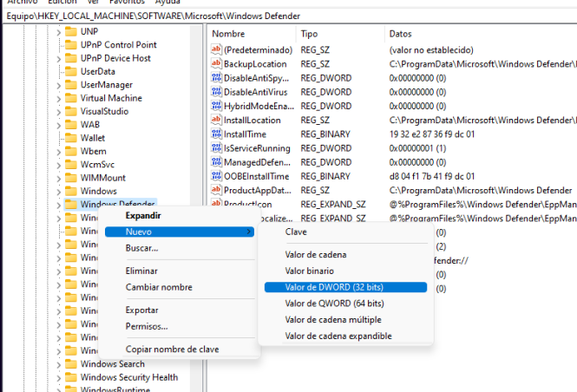Click the UPnP Device Host folder icon
Screen dimensions: 577x392
(71, 58)
